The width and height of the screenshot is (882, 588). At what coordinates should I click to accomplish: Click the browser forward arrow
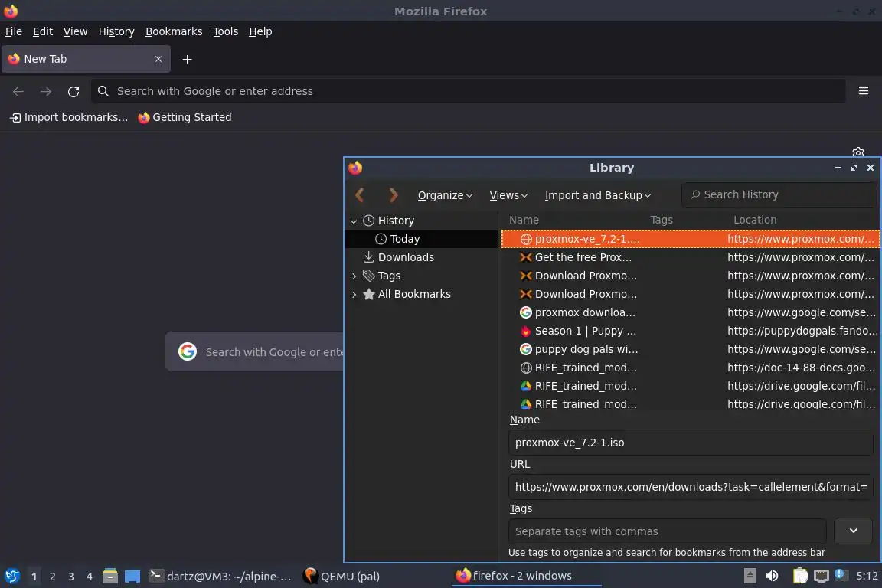coord(46,92)
